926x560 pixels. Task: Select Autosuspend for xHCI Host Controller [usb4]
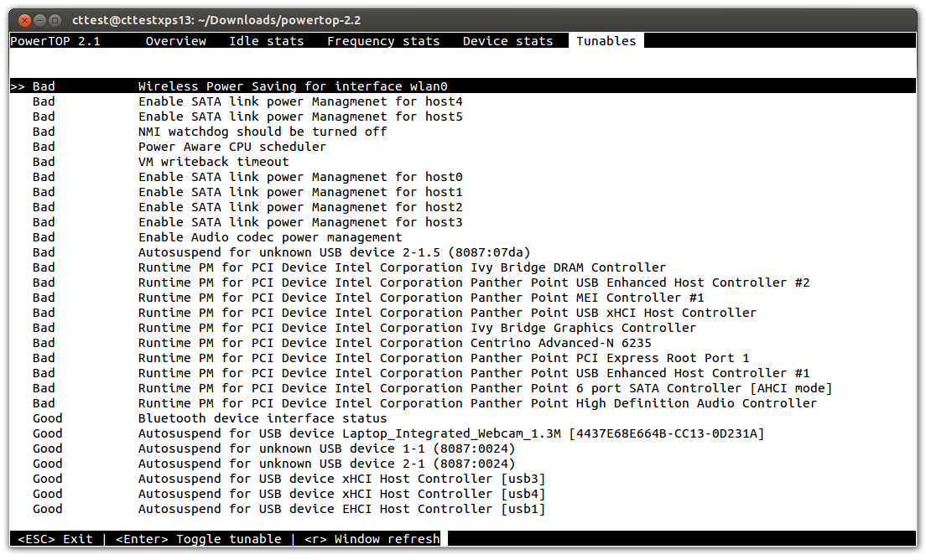463,494
